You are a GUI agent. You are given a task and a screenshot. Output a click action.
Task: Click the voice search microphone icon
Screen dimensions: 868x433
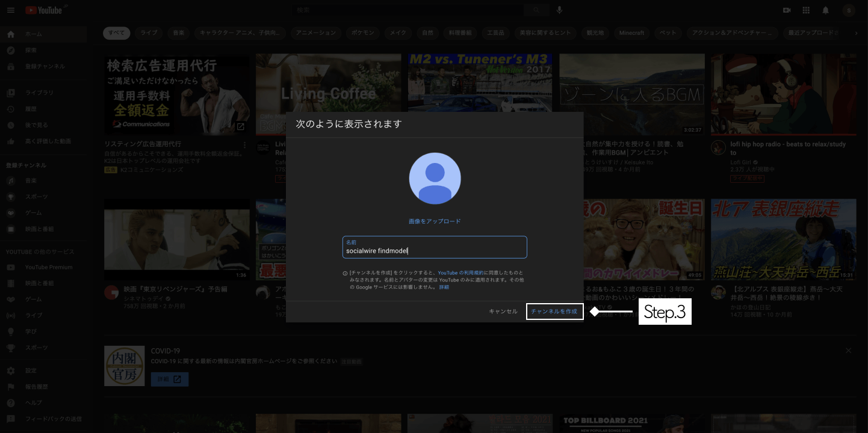[x=560, y=10]
